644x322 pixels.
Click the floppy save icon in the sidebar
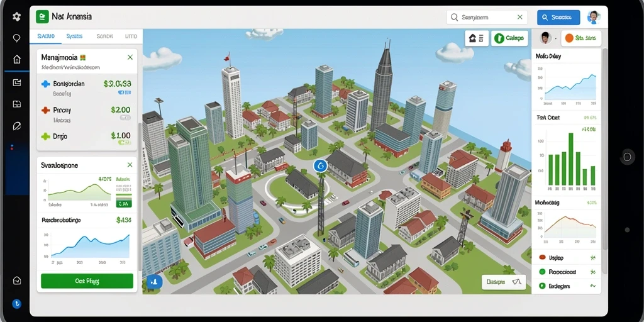pyautogui.click(x=16, y=104)
